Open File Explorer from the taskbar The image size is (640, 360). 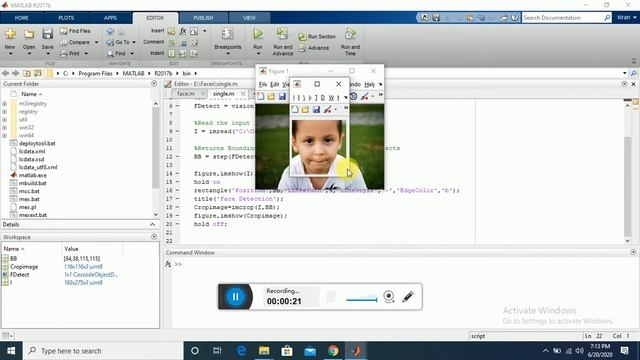tap(264, 351)
